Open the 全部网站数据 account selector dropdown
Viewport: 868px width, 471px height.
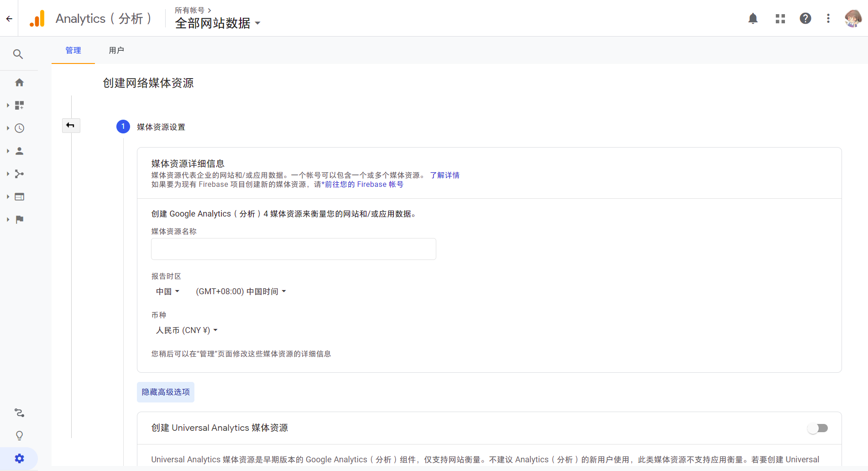click(x=218, y=23)
